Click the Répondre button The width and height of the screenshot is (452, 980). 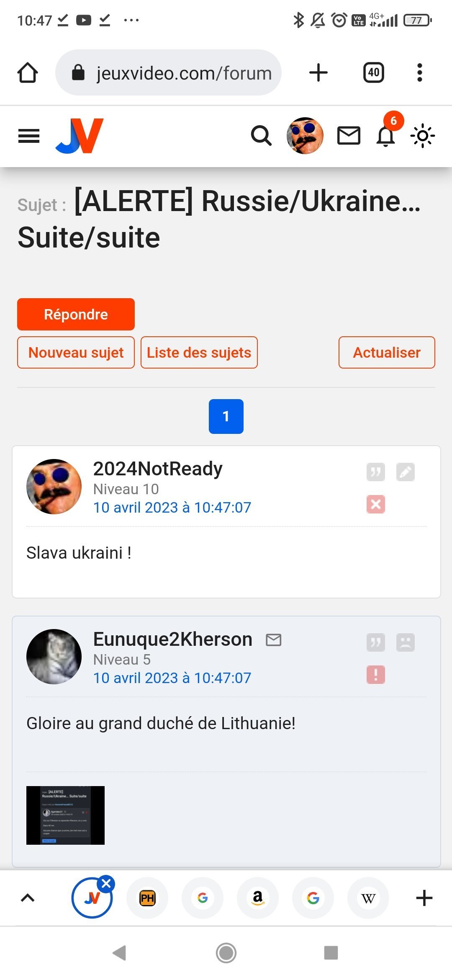[x=76, y=314]
